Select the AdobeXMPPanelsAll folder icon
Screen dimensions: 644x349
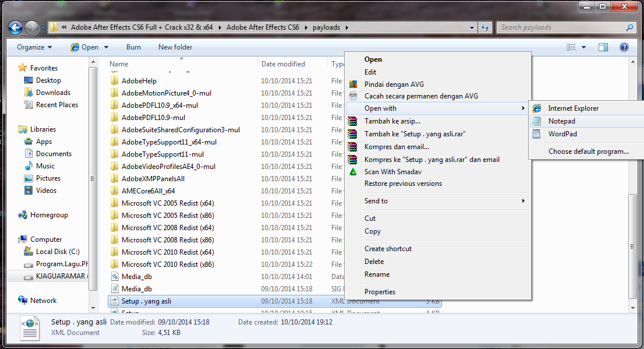pos(115,179)
